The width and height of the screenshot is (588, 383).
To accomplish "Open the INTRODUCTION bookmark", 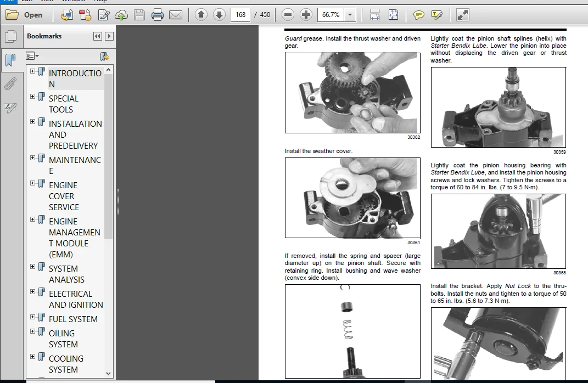I will point(75,78).
